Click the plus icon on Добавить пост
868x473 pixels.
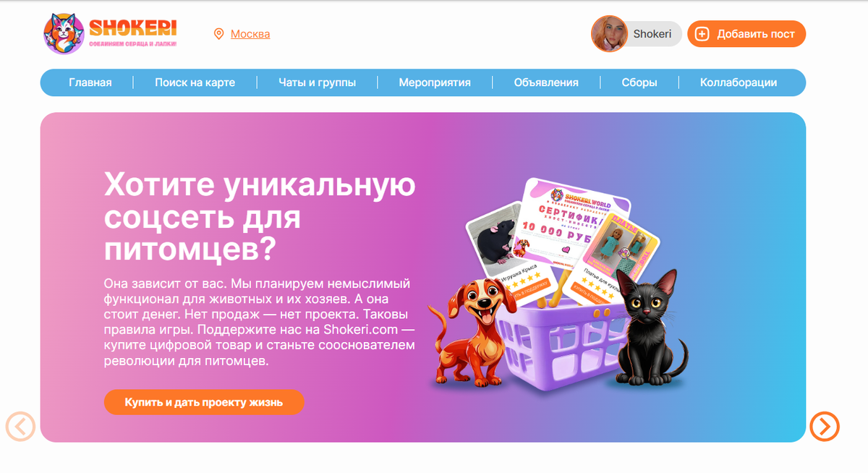[x=702, y=34]
